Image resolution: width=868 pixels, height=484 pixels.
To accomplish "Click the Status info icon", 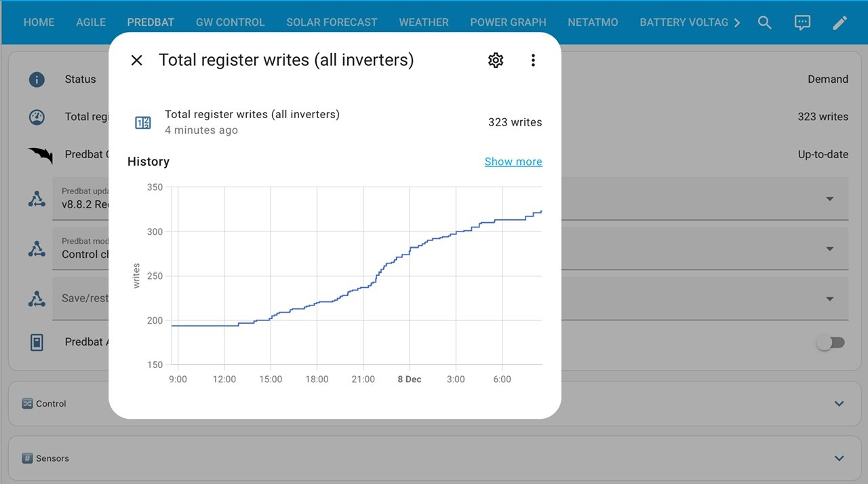I will coord(37,79).
